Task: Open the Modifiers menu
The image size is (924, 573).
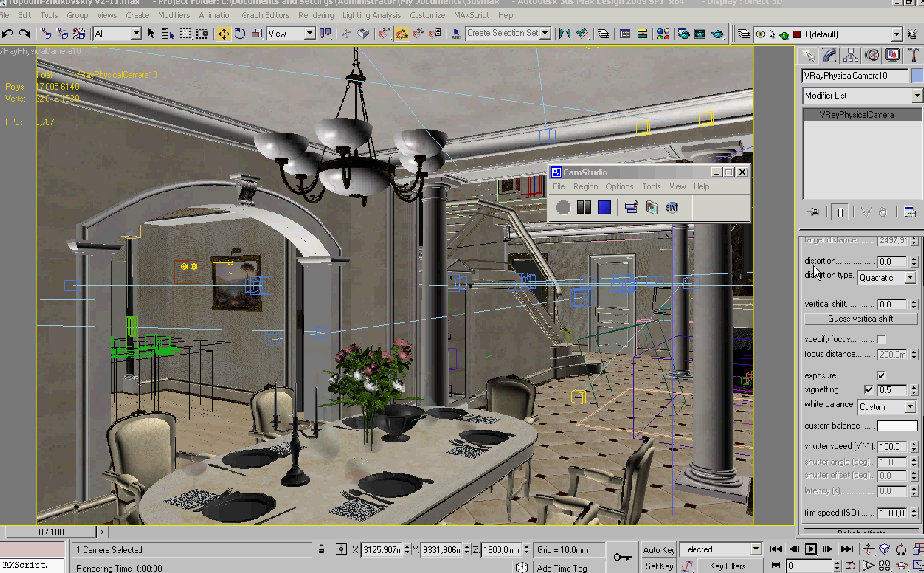Action: 174,15
